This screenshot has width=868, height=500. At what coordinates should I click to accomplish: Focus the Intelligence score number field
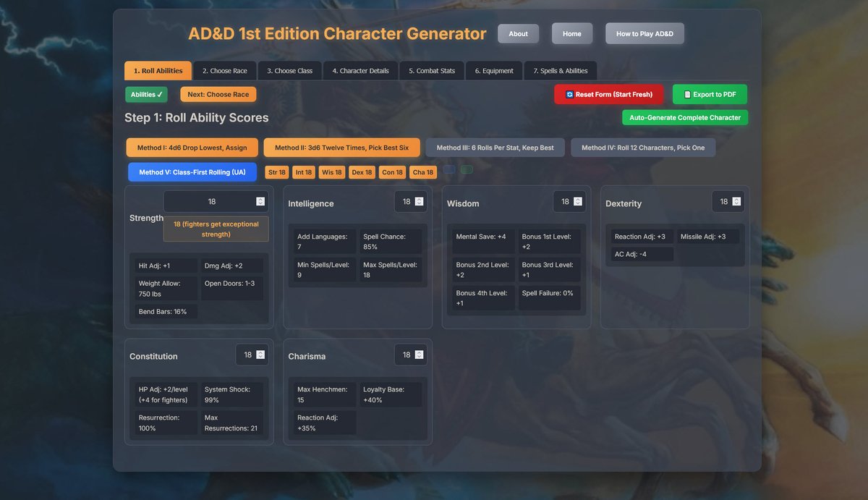point(410,202)
